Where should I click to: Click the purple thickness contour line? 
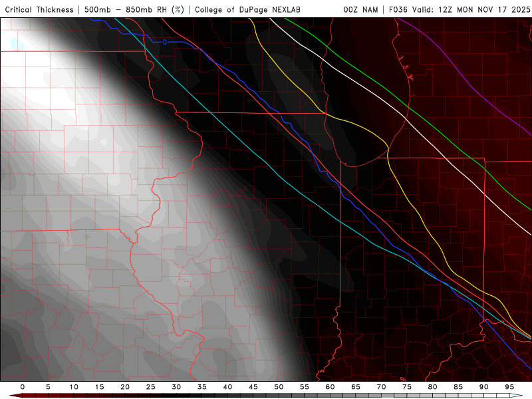tap(471, 86)
